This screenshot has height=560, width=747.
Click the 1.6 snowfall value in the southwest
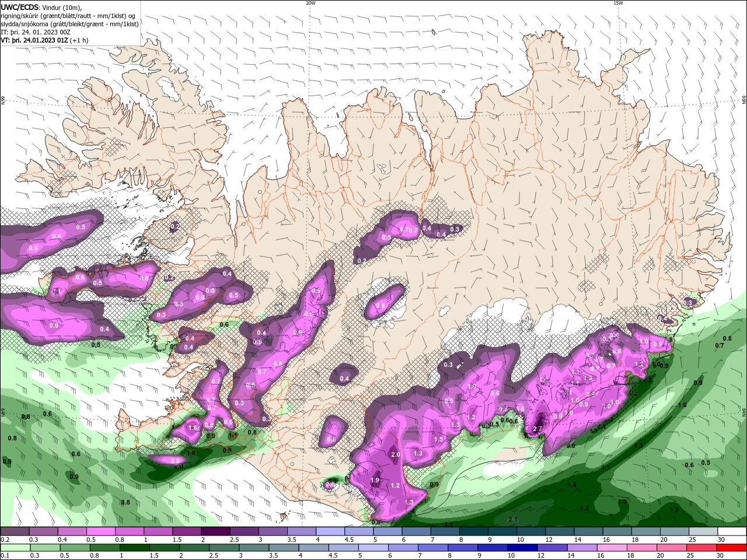[x=193, y=428]
